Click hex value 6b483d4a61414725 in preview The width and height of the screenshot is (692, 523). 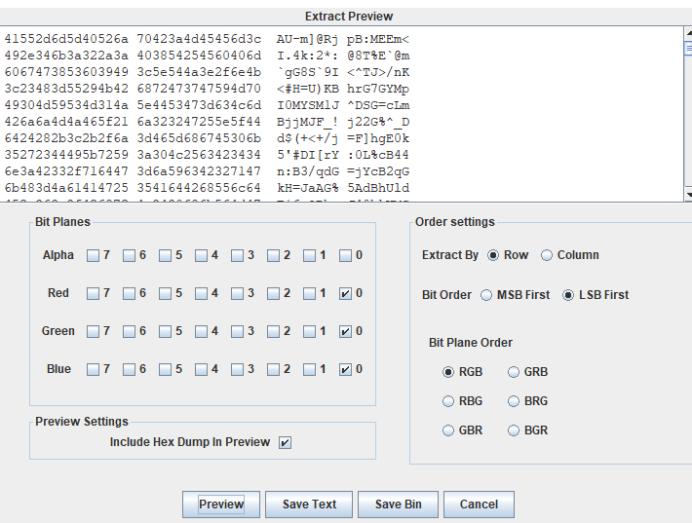coord(66,188)
